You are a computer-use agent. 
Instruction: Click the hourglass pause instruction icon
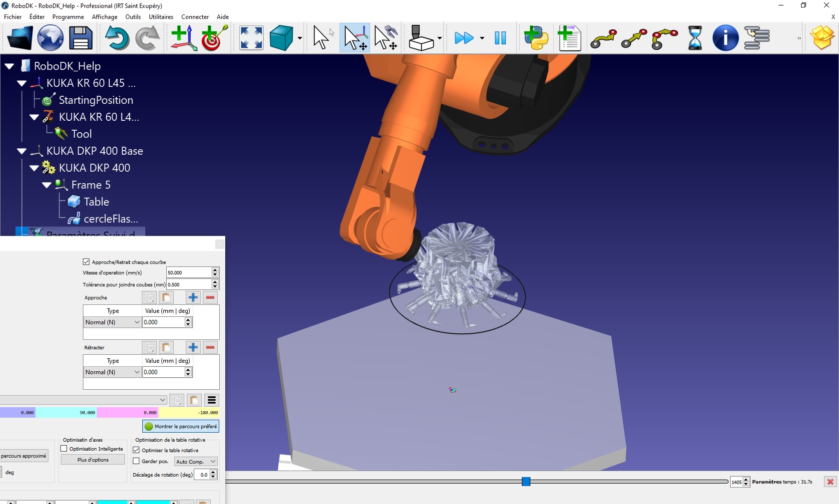click(695, 38)
